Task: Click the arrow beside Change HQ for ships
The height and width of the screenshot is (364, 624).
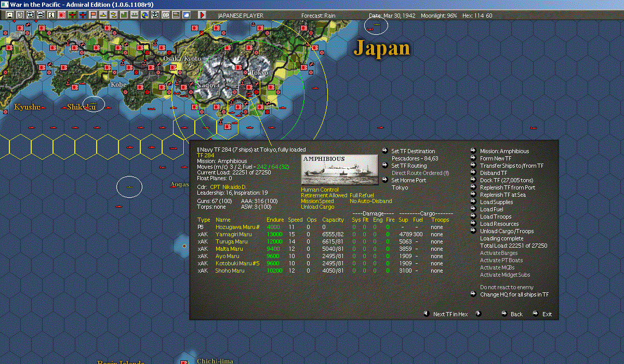Action: coord(473,294)
